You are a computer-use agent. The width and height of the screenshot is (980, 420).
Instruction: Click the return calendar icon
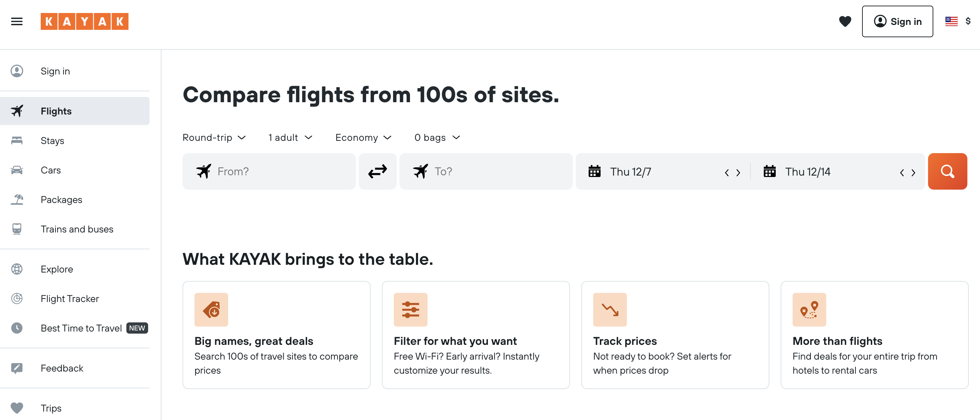click(769, 171)
